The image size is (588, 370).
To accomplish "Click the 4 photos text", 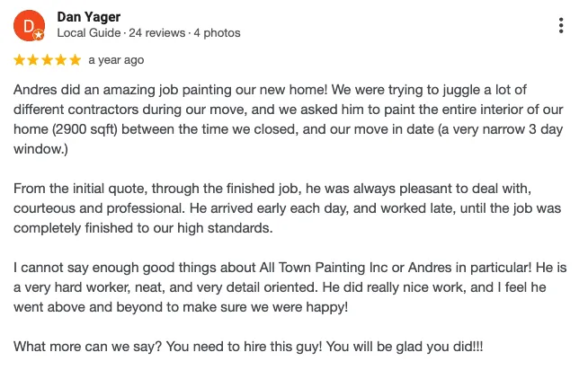I will [217, 33].
